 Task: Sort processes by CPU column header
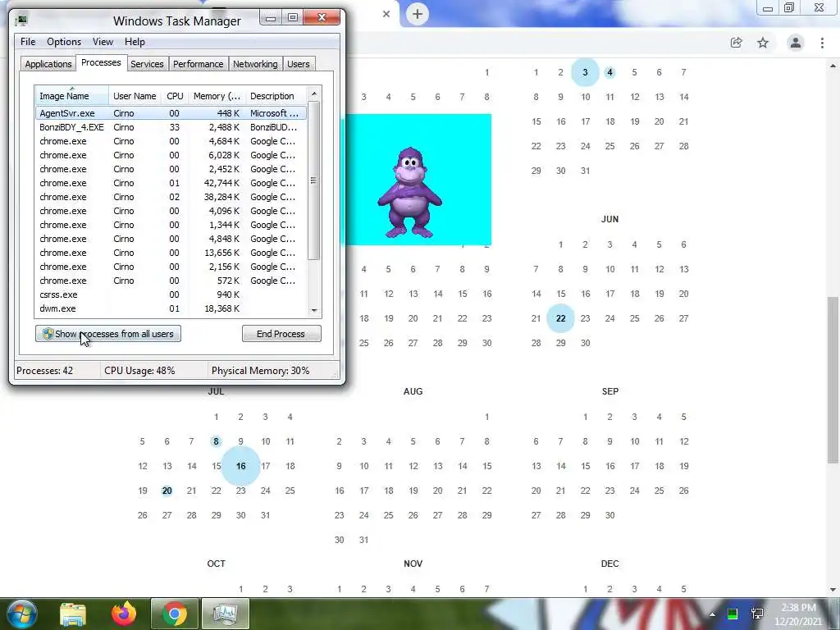click(175, 96)
